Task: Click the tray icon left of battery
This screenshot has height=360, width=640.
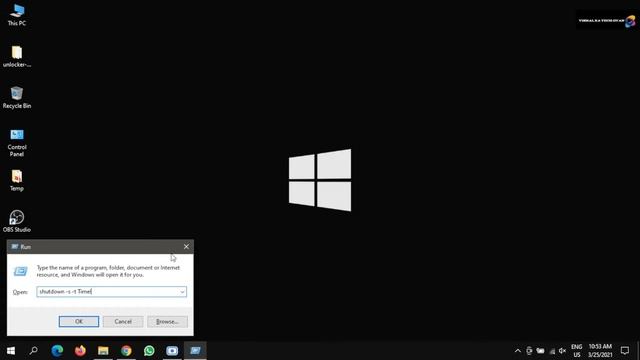Action: 529,351
